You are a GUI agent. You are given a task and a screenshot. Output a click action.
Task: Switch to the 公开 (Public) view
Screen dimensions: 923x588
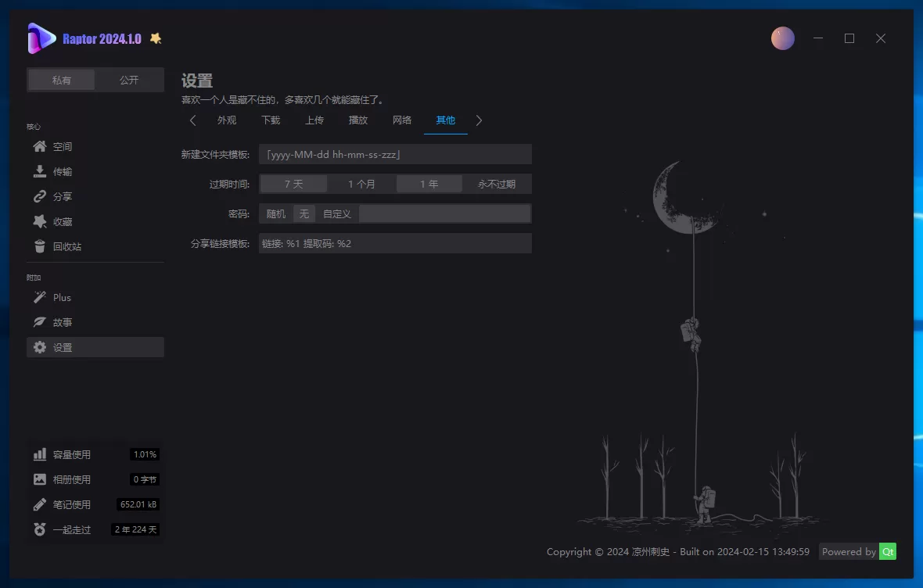(x=128, y=79)
